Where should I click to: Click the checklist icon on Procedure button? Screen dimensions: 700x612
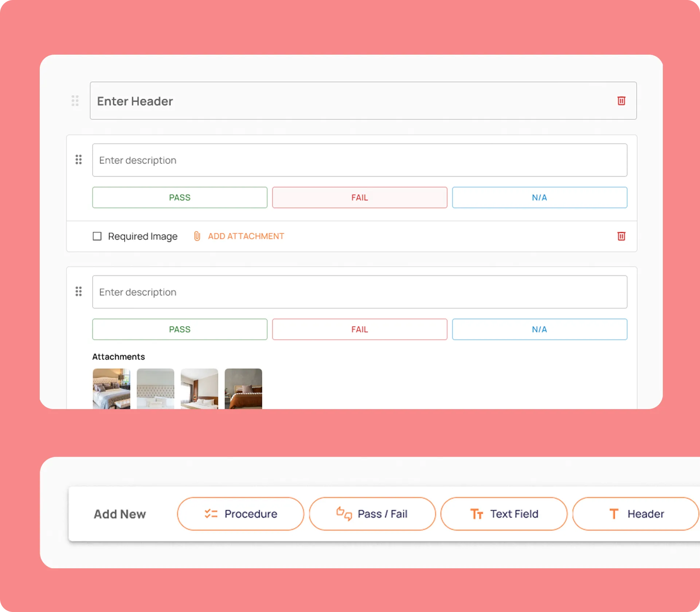point(211,514)
